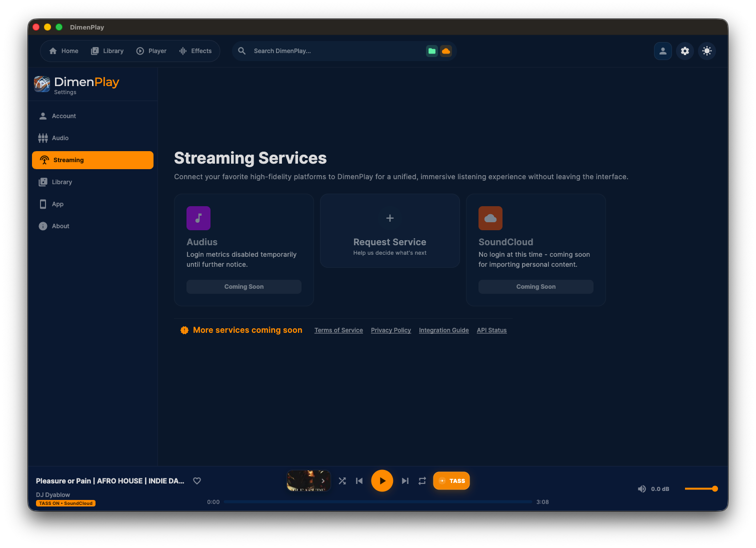Favorite the track with heart icon
This screenshot has width=756, height=548.
point(197,481)
